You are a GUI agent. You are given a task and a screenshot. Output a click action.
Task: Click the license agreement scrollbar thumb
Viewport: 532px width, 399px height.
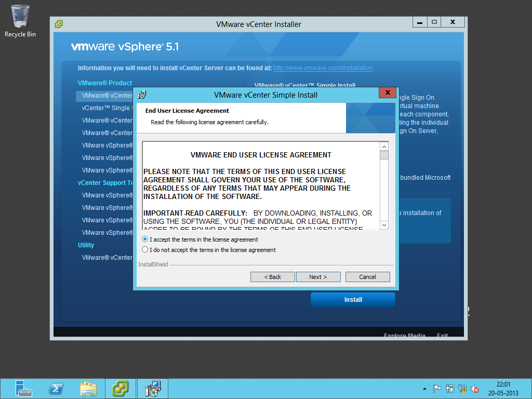pos(384,155)
